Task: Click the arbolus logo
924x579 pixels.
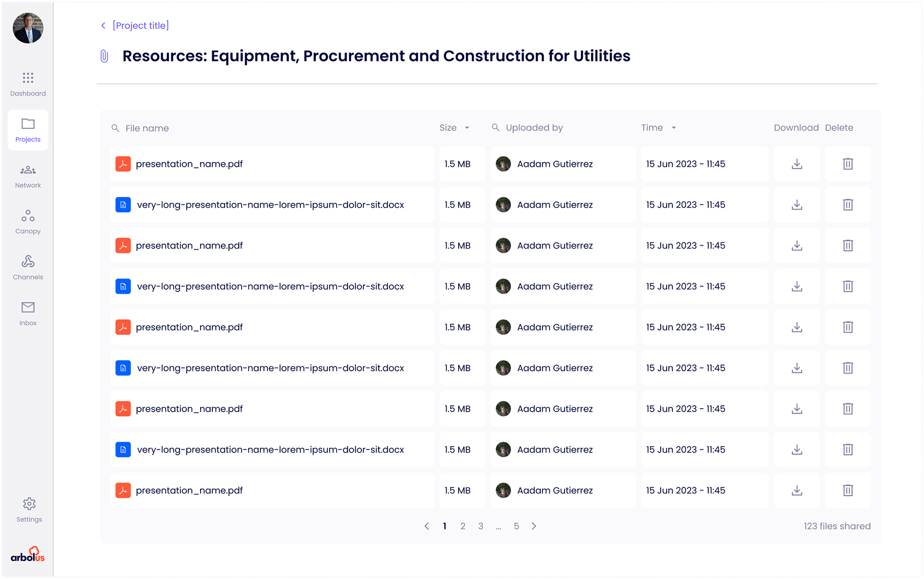Action: point(28,554)
